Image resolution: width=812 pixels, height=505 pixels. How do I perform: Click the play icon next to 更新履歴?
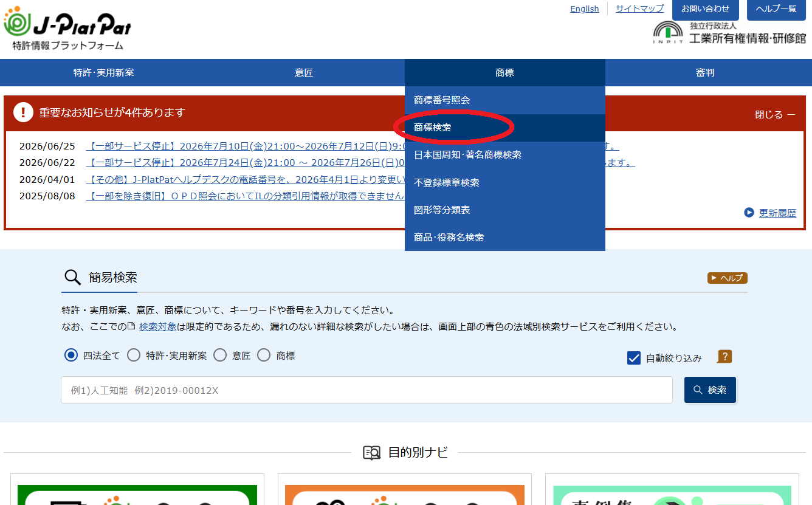coord(749,213)
